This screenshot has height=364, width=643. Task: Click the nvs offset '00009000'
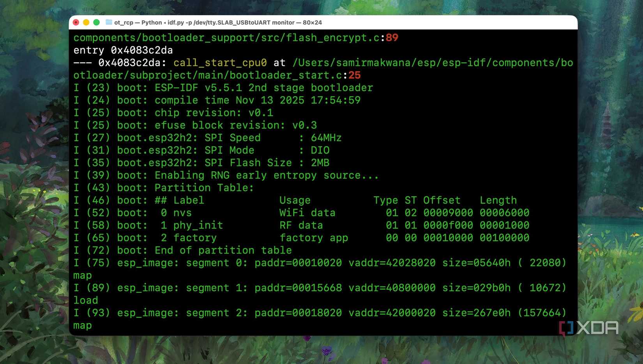point(448,213)
